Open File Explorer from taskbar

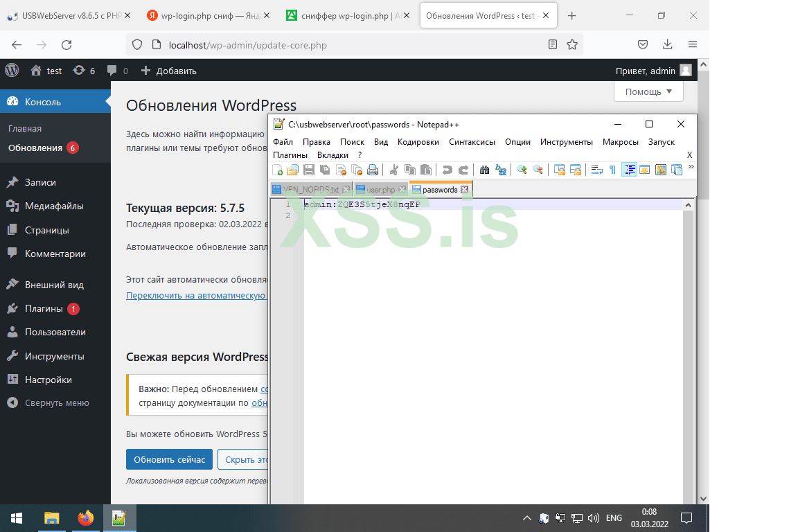pos(51,518)
